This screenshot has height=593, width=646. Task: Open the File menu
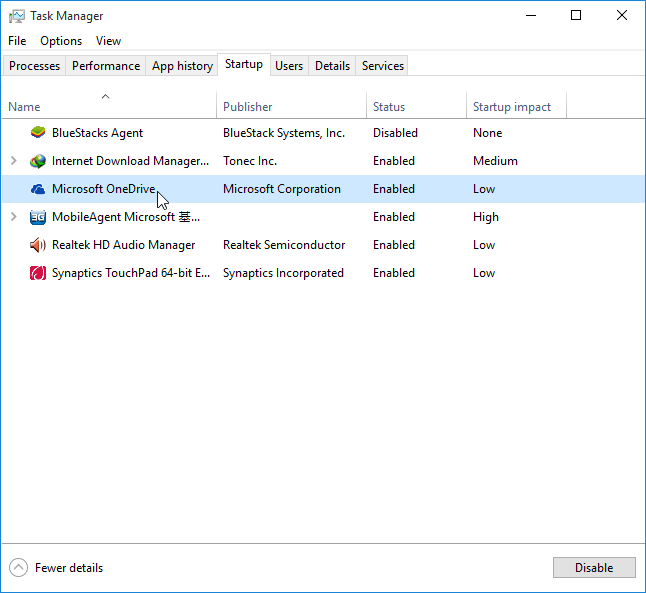(17, 41)
